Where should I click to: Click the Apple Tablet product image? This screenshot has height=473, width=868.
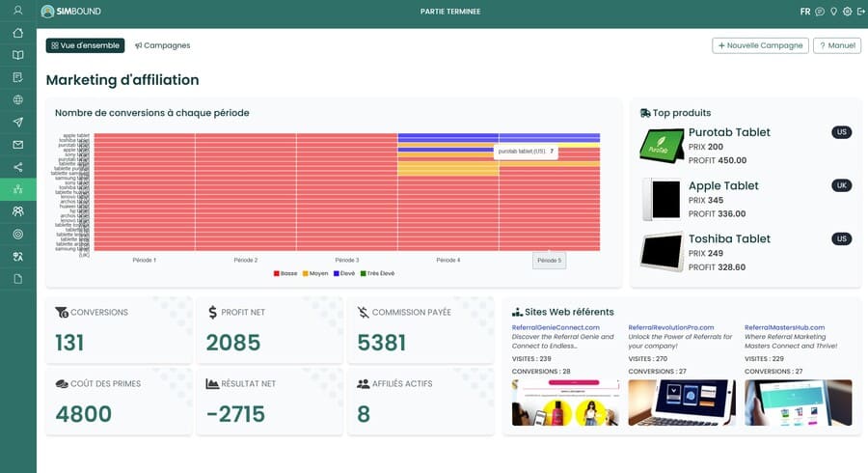662,200
